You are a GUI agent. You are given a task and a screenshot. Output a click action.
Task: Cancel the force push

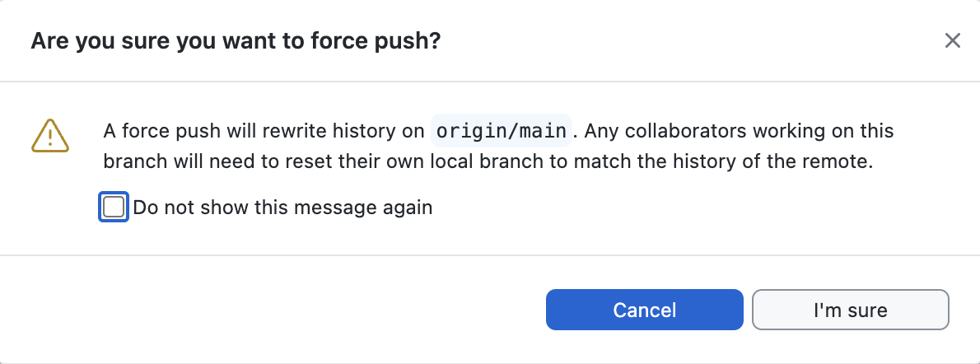[x=644, y=310]
